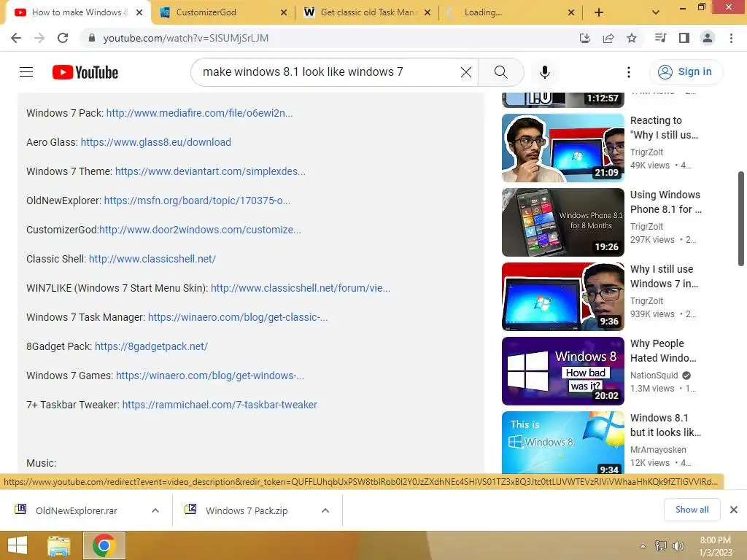Open the 8gadgetpack.net link

[151, 346]
